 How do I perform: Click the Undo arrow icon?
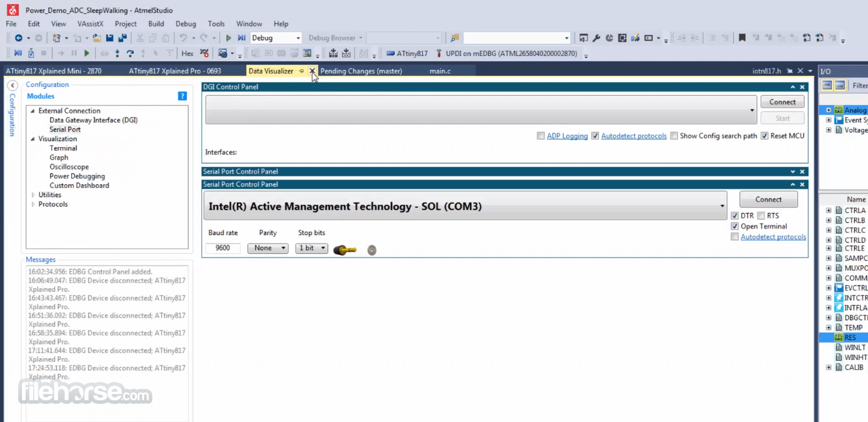tap(183, 38)
